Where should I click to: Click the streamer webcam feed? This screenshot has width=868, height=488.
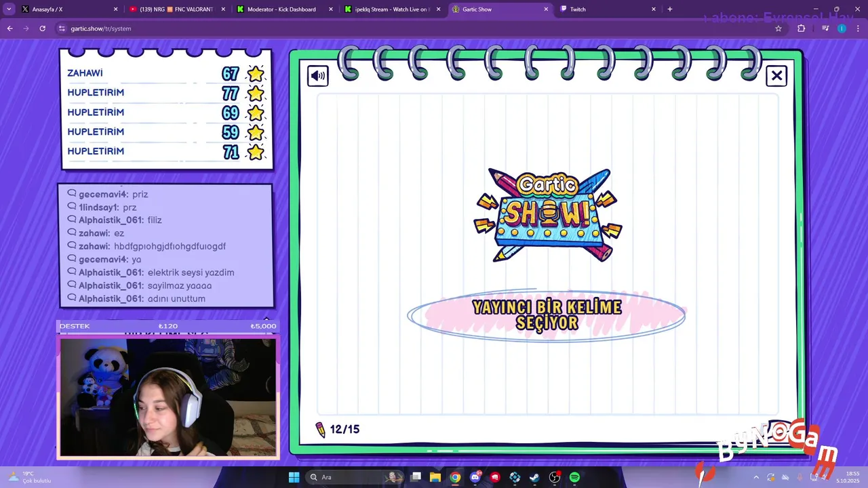coord(167,397)
